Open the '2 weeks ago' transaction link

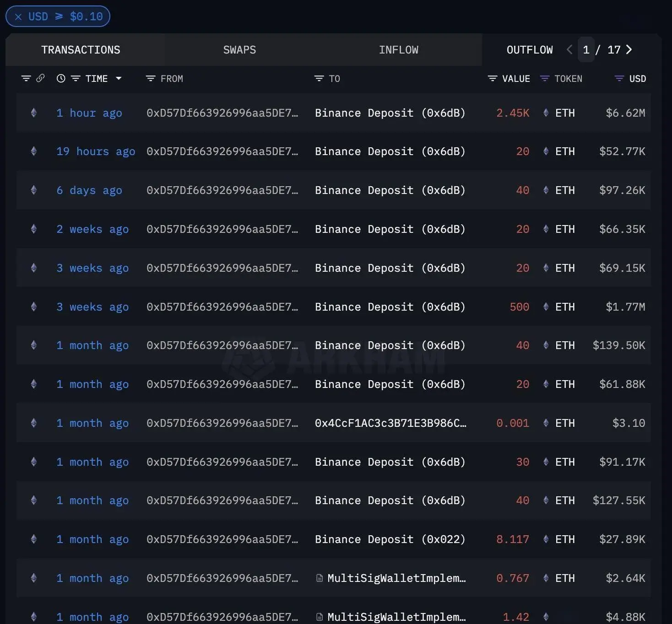point(92,229)
